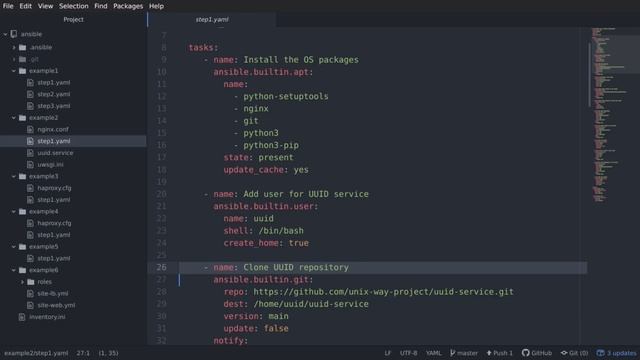Click the master branch indicator
The height and width of the screenshot is (360, 640).
point(464,353)
